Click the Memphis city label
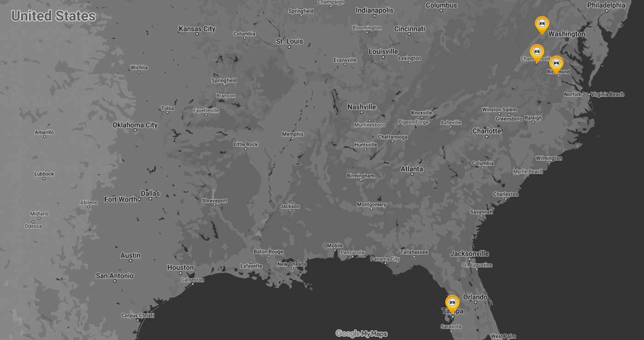Viewport: 644px width, 340px height. pos(293,134)
